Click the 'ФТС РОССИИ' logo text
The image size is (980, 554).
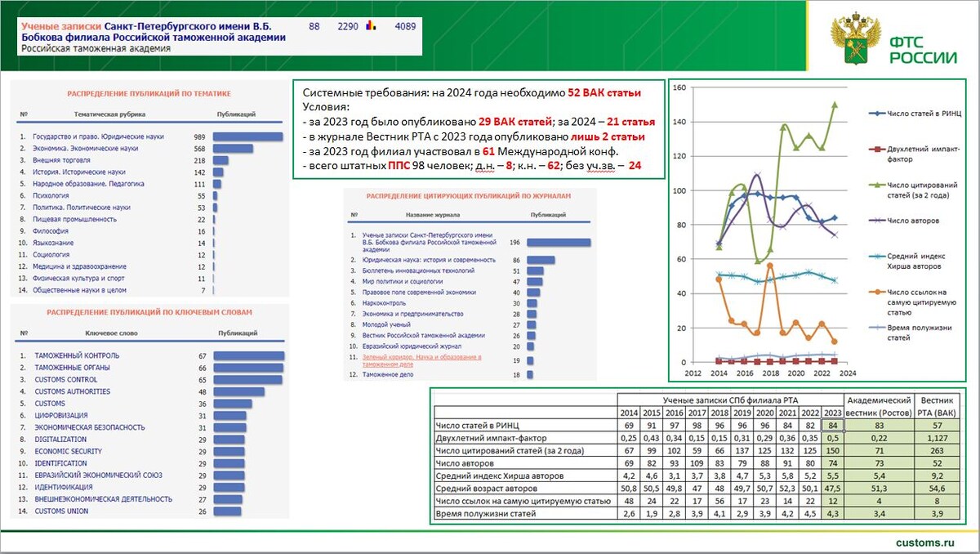923,49
